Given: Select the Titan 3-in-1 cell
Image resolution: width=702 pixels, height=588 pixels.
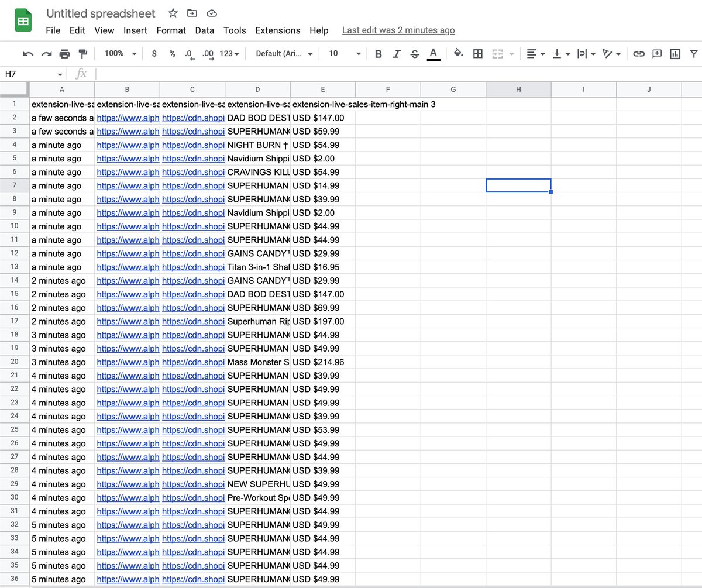Looking at the screenshot, I should pos(257,267).
